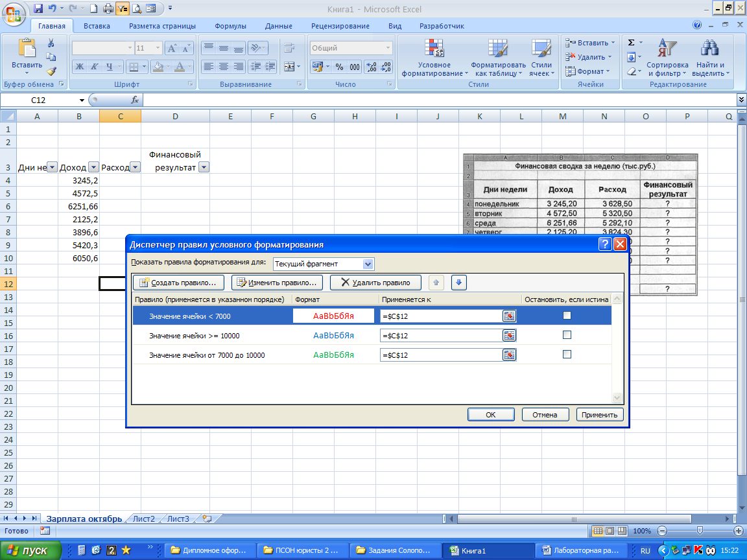Switch to Page Layout view in status bar
The height and width of the screenshot is (560, 747).
coord(609,530)
